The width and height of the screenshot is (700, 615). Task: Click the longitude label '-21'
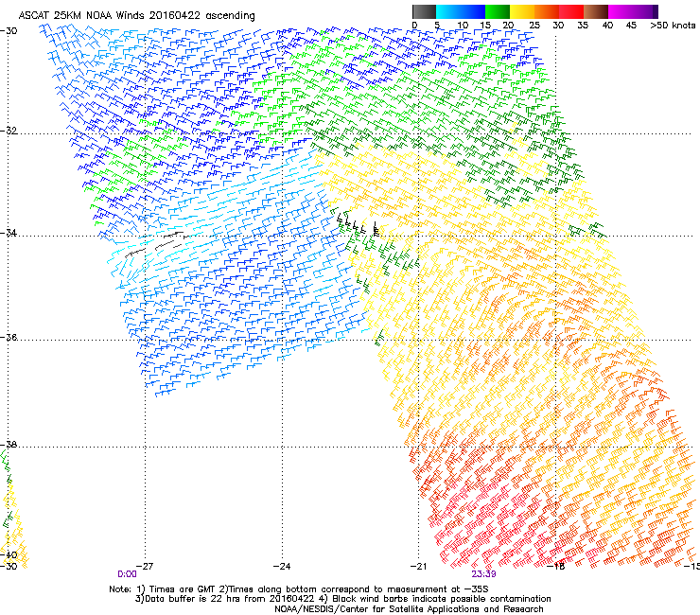418,567
